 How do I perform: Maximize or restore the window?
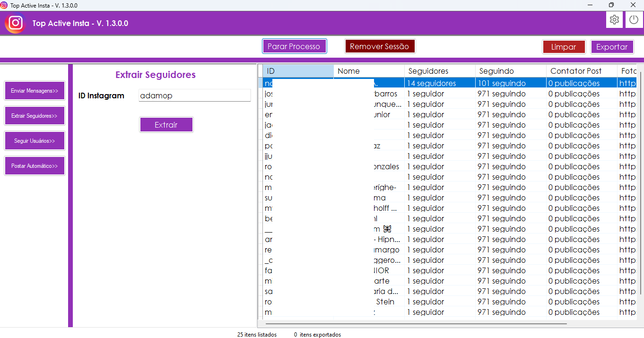click(x=611, y=5)
